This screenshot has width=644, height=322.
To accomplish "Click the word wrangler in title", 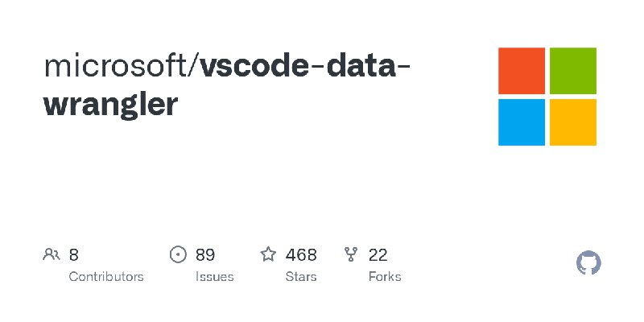I will point(110,105).
